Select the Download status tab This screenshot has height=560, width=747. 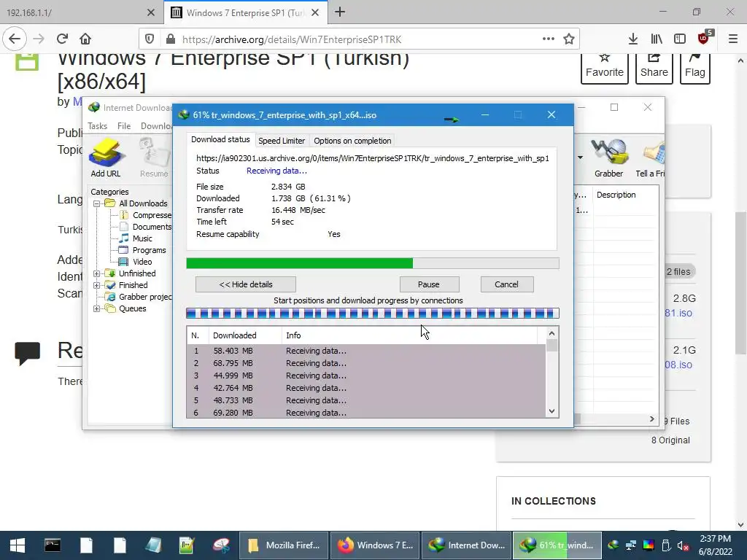(220, 139)
